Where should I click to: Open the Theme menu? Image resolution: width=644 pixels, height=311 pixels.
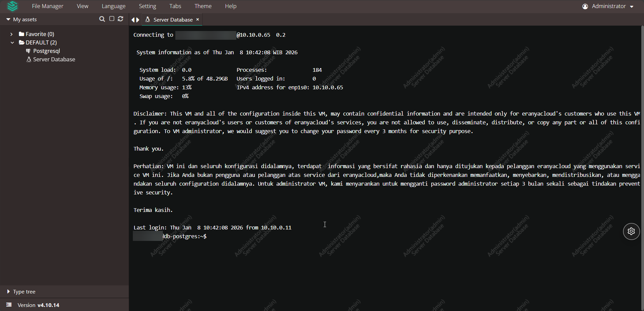point(203,6)
